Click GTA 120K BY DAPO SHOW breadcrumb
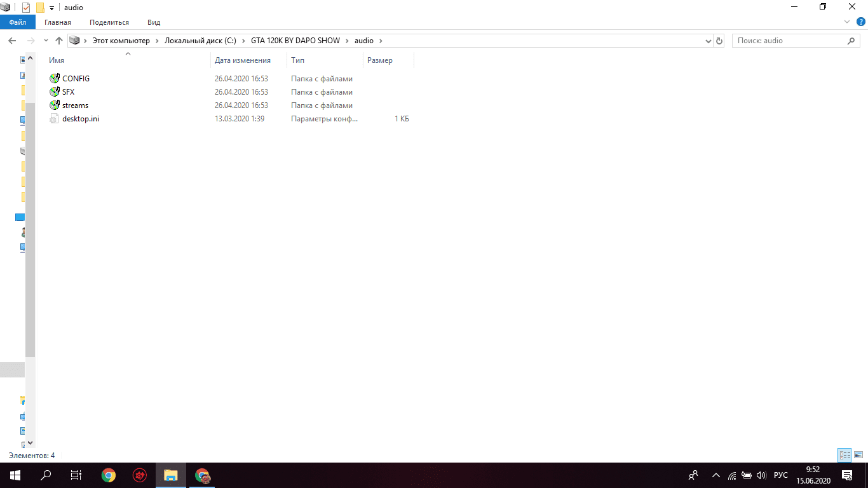 click(x=295, y=41)
